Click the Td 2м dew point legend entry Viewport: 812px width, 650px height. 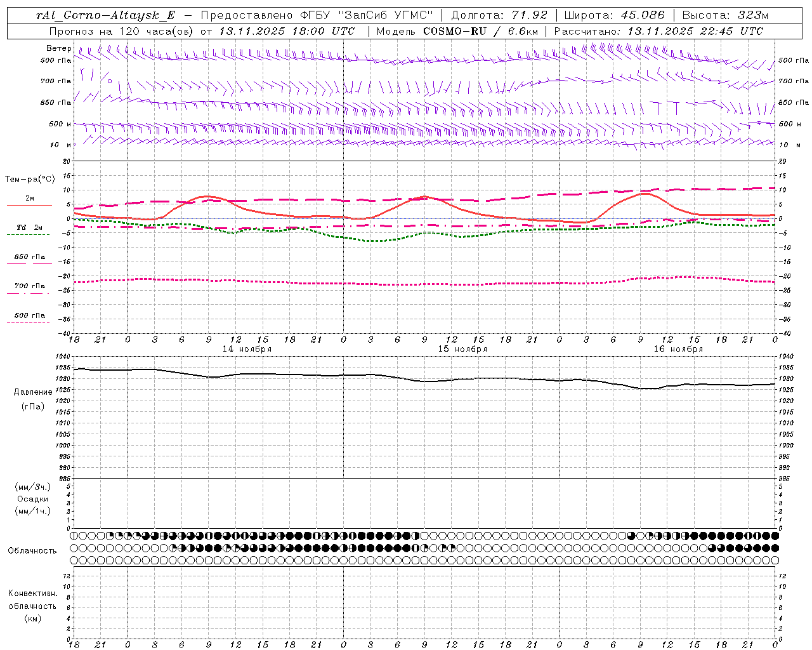click(30, 227)
